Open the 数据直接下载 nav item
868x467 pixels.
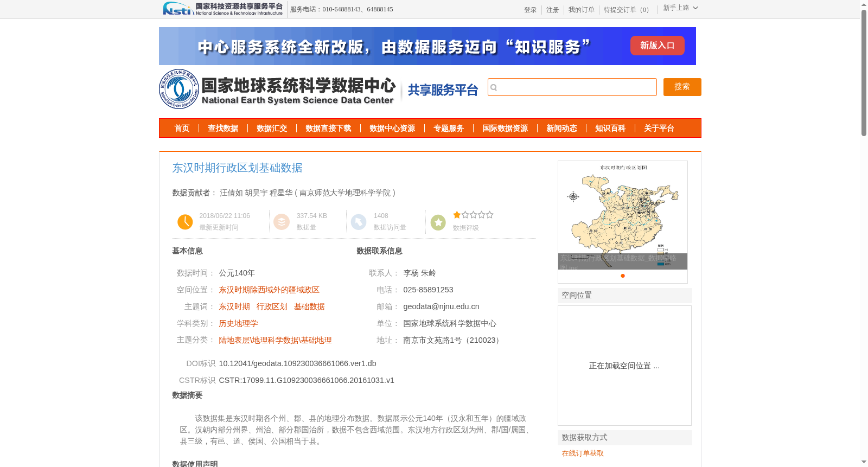pos(328,129)
